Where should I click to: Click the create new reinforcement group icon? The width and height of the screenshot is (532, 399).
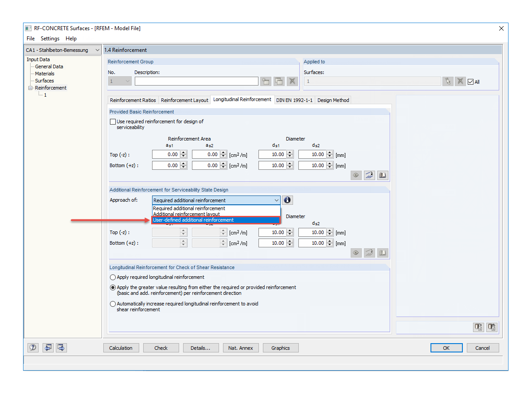(x=266, y=81)
